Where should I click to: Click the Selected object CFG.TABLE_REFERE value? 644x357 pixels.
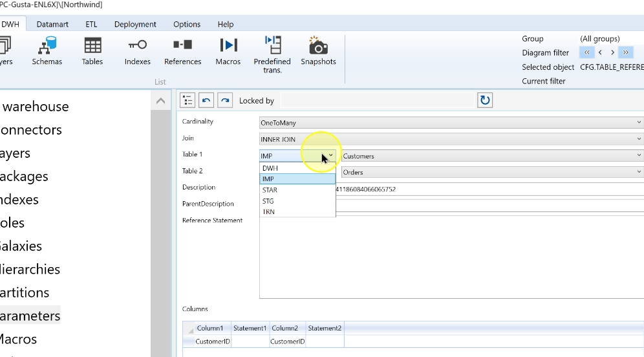[x=612, y=67]
